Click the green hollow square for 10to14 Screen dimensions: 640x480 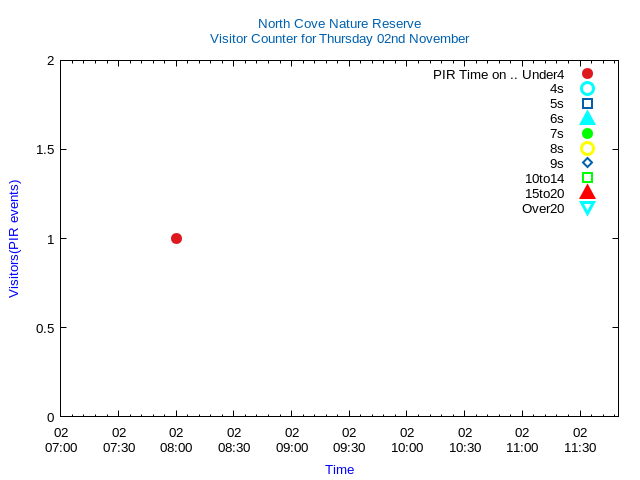point(587,178)
